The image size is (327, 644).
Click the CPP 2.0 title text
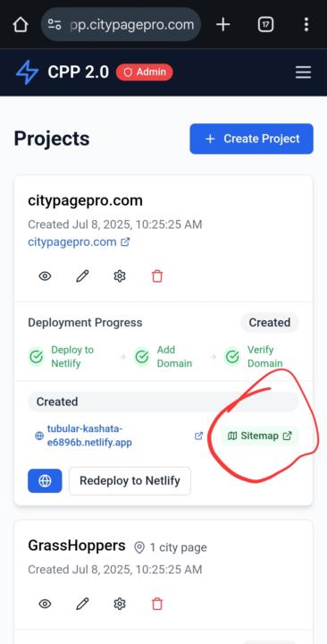(x=79, y=72)
